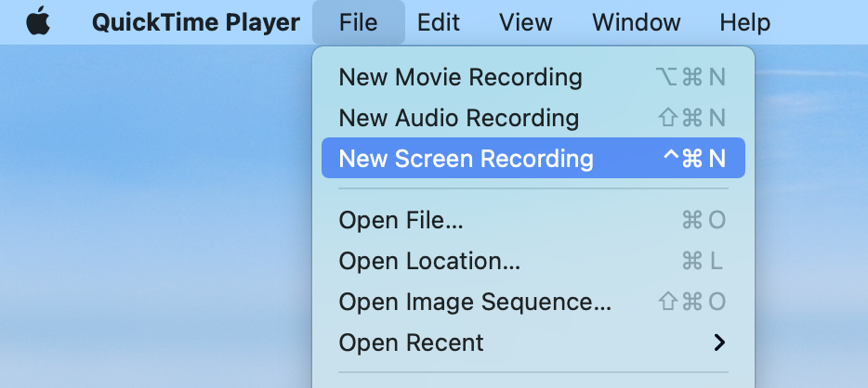Select Open File… from the menu
868x388 pixels.
point(533,220)
